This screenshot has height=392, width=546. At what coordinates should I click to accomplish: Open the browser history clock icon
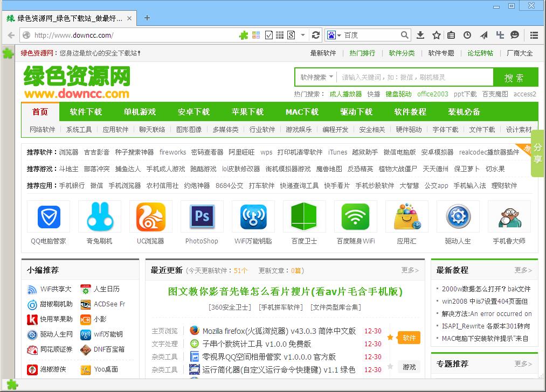[x=467, y=34]
